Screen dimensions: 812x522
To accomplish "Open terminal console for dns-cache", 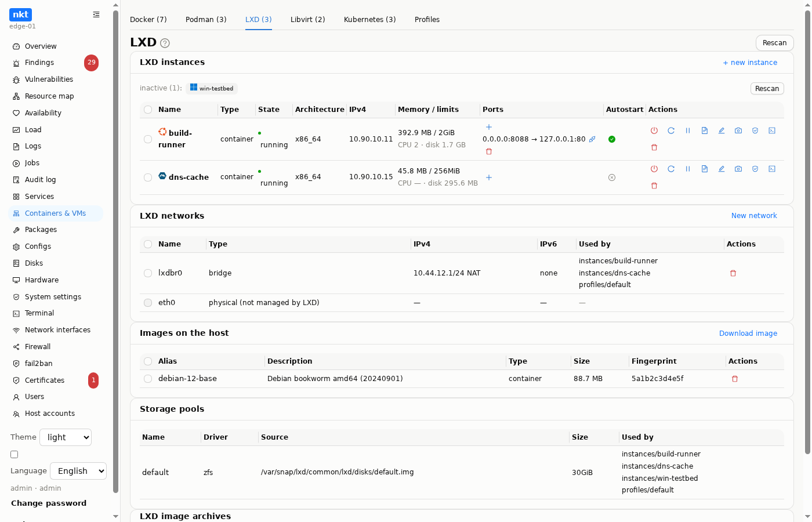I will 772,169.
